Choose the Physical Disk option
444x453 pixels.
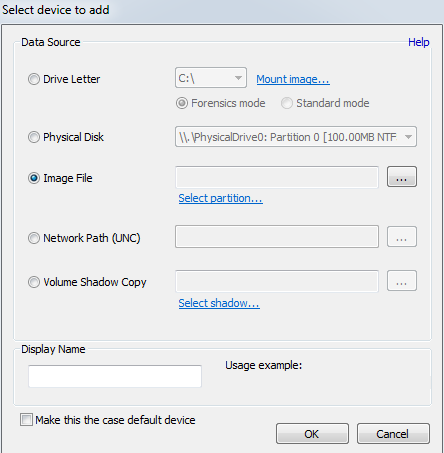pyautogui.click(x=34, y=137)
